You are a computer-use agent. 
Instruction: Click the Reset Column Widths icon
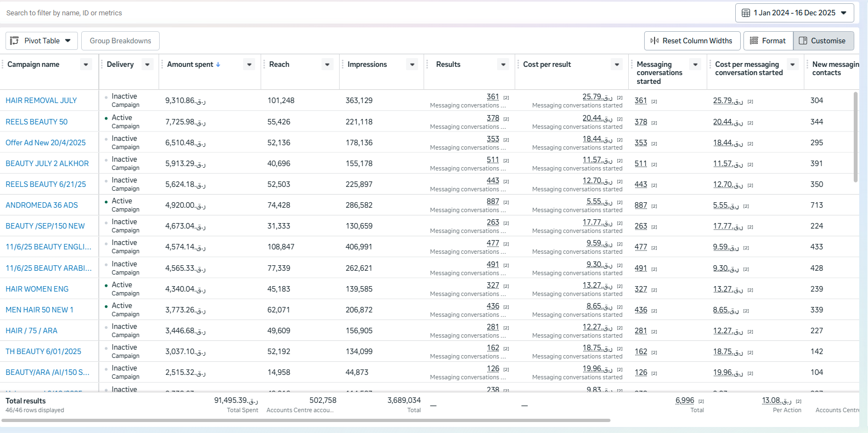(655, 41)
